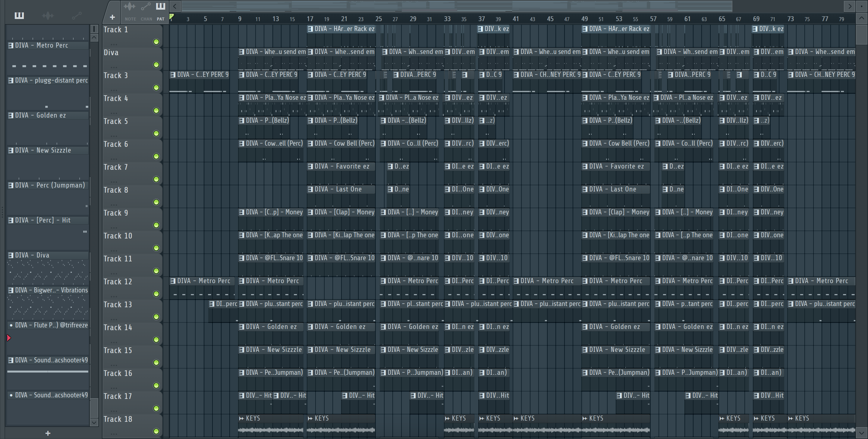This screenshot has height=439, width=868.
Task: Open menu of first Golden ez clip on Track 14
Action: [241, 327]
